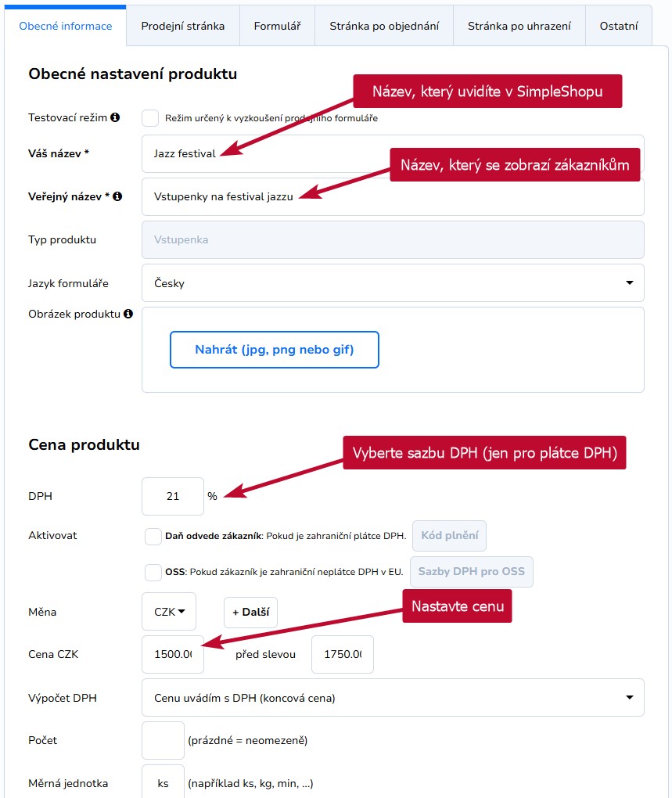Tick the Daň odvede zákazník checkbox
This screenshot has width=672, height=798.
point(153,537)
